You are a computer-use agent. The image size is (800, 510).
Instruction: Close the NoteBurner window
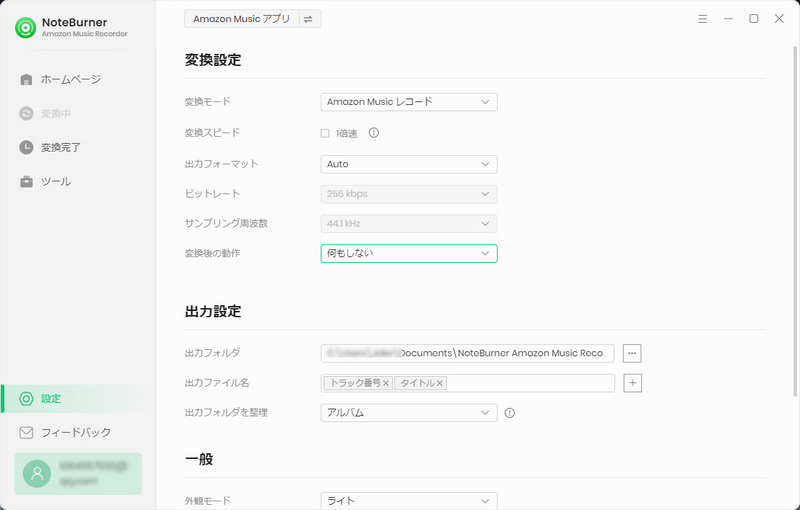point(779,19)
